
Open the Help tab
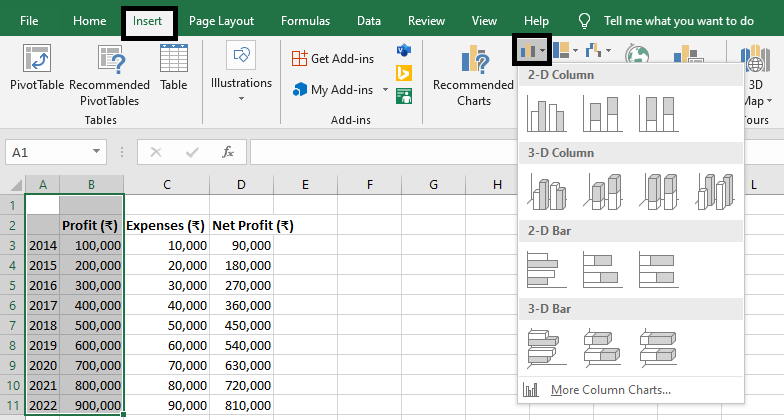pos(536,21)
